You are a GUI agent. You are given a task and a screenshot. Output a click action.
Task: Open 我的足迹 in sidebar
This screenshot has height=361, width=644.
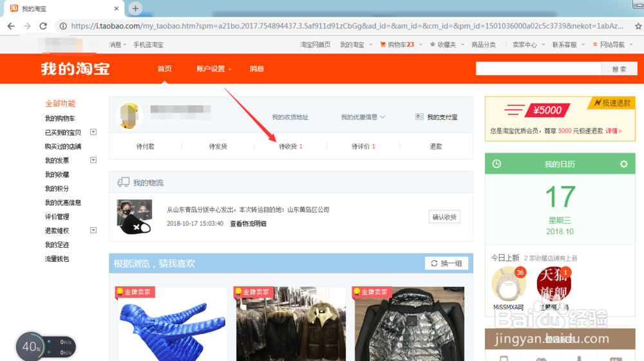pos(57,245)
